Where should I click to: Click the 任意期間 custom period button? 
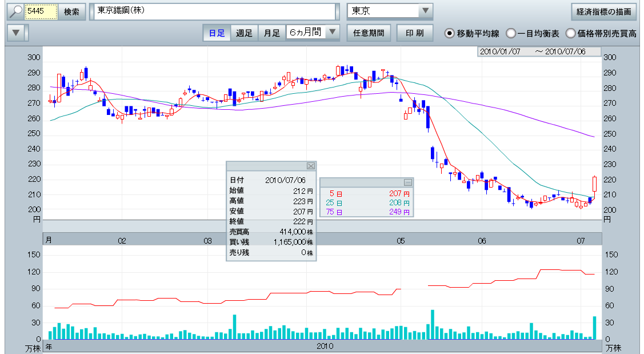pyautogui.click(x=368, y=33)
